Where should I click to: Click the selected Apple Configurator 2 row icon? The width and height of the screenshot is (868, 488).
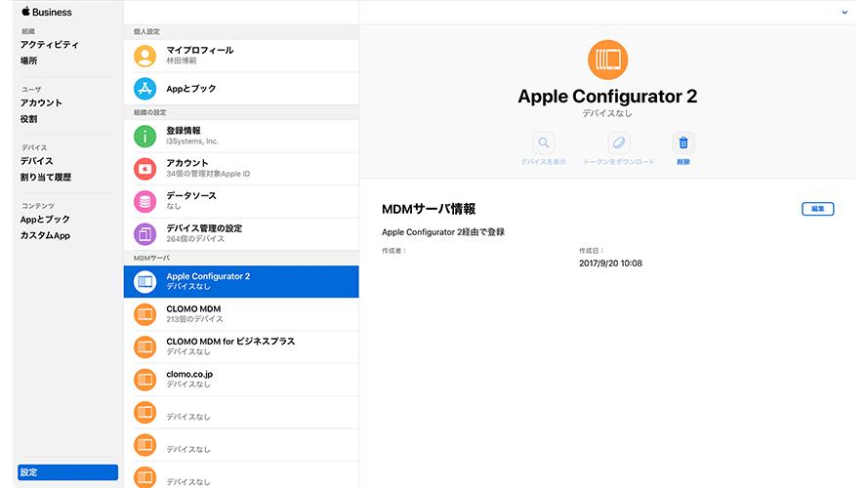pos(145,282)
